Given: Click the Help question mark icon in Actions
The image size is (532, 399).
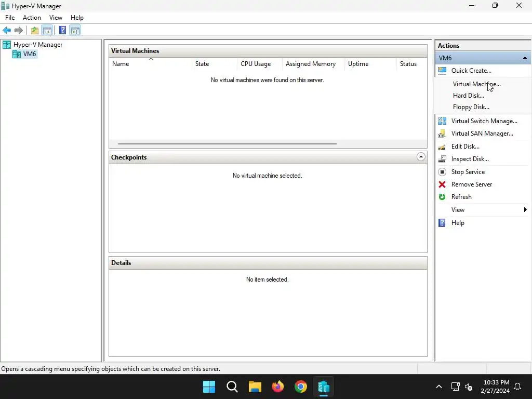Looking at the screenshot, I should pos(442,223).
